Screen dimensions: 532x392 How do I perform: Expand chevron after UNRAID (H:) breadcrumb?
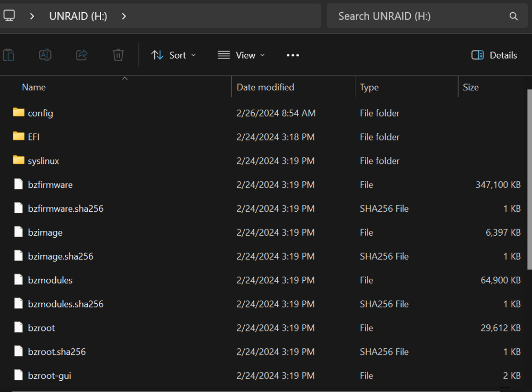pyautogui.click(x=124, y=16)
